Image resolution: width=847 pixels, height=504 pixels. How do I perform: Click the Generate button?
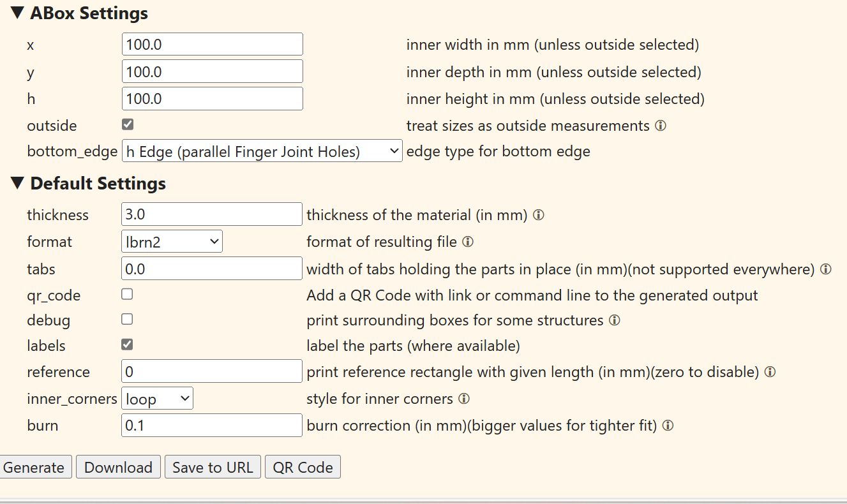(x=35, y=466)
